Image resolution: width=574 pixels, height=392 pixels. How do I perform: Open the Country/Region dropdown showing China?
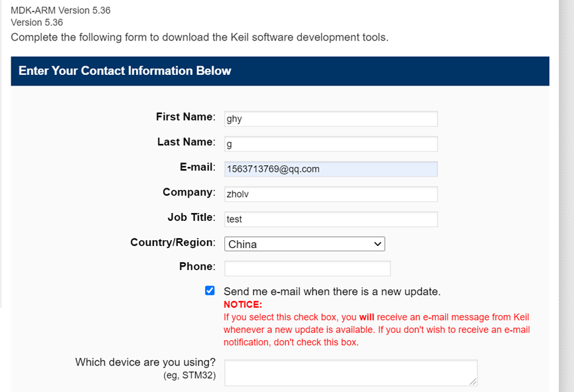[305, 244]
